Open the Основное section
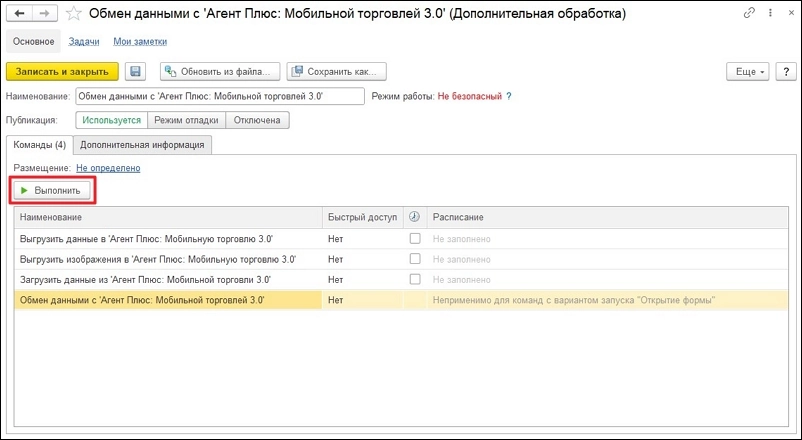The height and width of the screenshot is (440, 802). click(33, 41)
